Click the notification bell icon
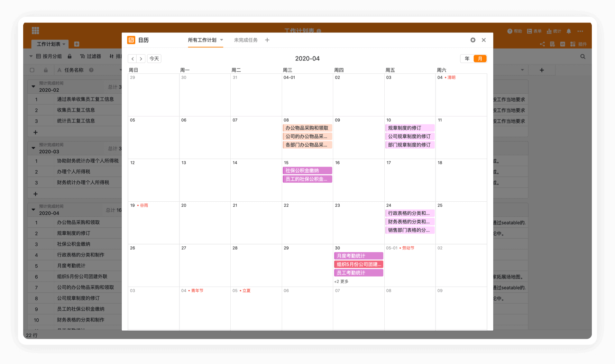This screenshot has height=364, width=615. pyautogui.click(x=569, y=31)
